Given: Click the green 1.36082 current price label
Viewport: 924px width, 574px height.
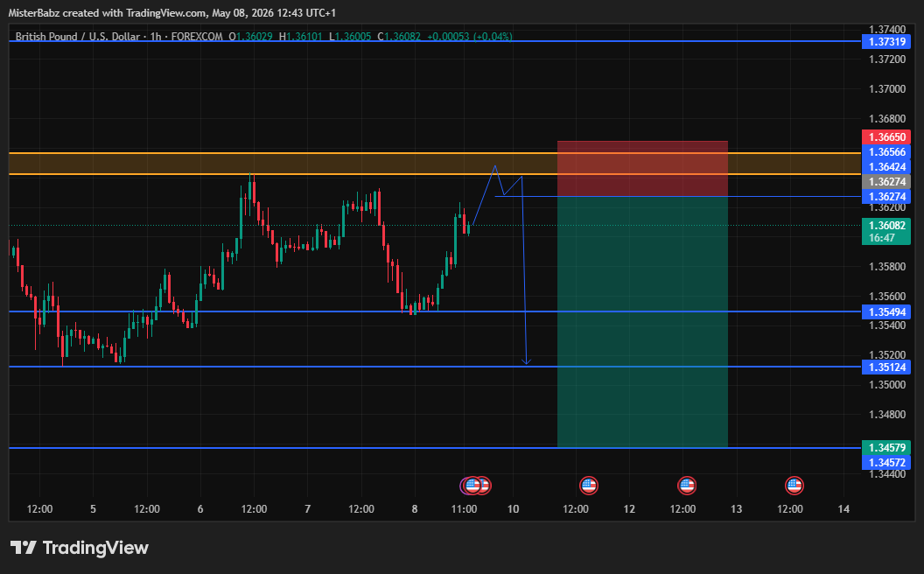Looking at the screenshot, I should [x=886, y=225].
